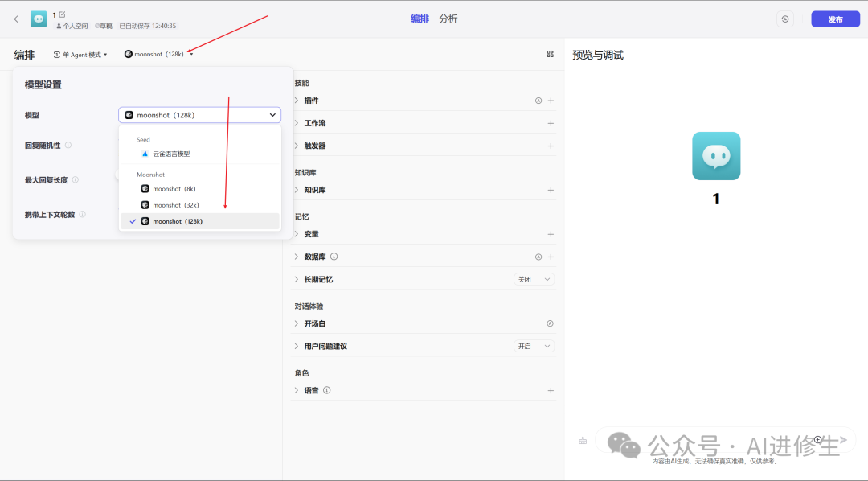The image size is (868, 481).
Task: Select moonshot (128k) checked option
Action: (x=200, y=221)
